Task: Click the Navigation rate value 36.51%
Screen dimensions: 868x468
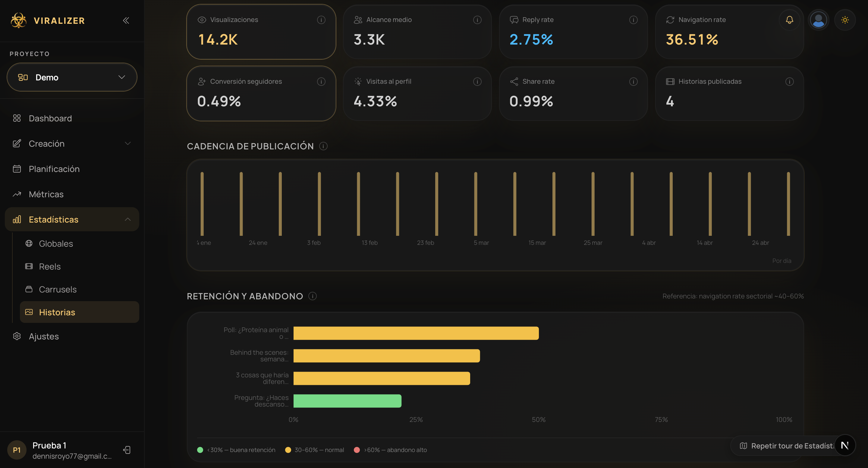Action: 692,39
